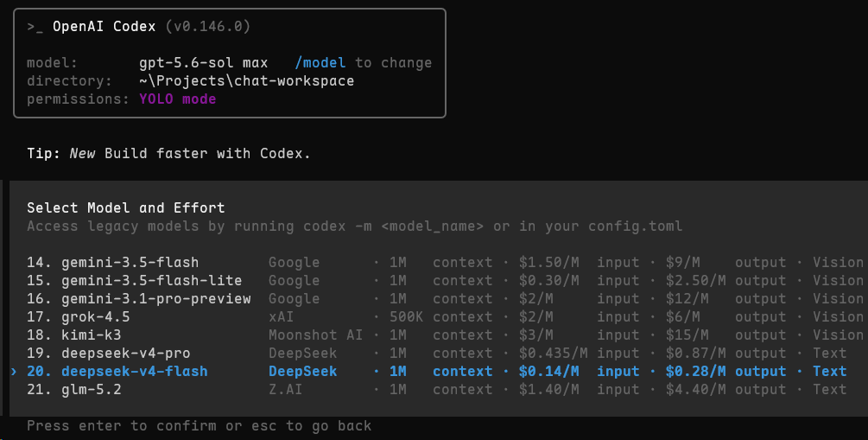Click the ~\Projects\chat-workspace directory path
Screen dimensions: 868x440
[x=246, y=81]
